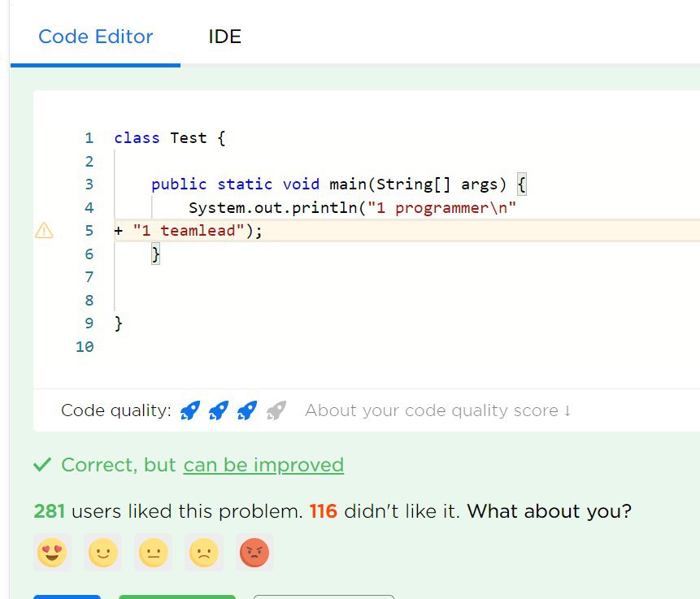
Task: Click the second blue rocket quality icon
Action: pos(219,410)
